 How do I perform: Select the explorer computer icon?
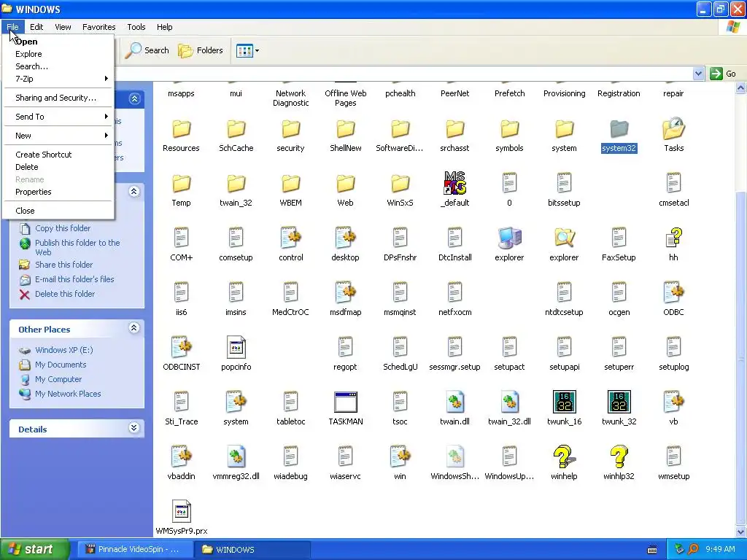click(x=509, y=238)
